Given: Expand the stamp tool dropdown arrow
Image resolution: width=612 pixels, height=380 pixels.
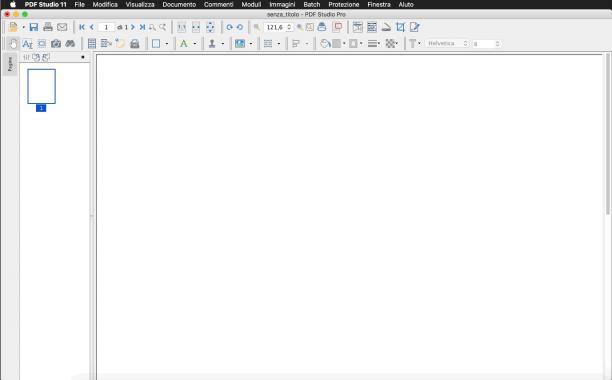Looking at the screenshot, I should coord(222,44).
